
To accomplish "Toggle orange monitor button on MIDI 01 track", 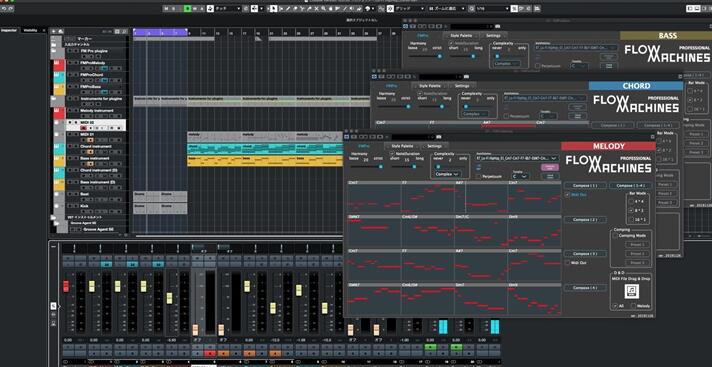I will click(x=90, y=140).
